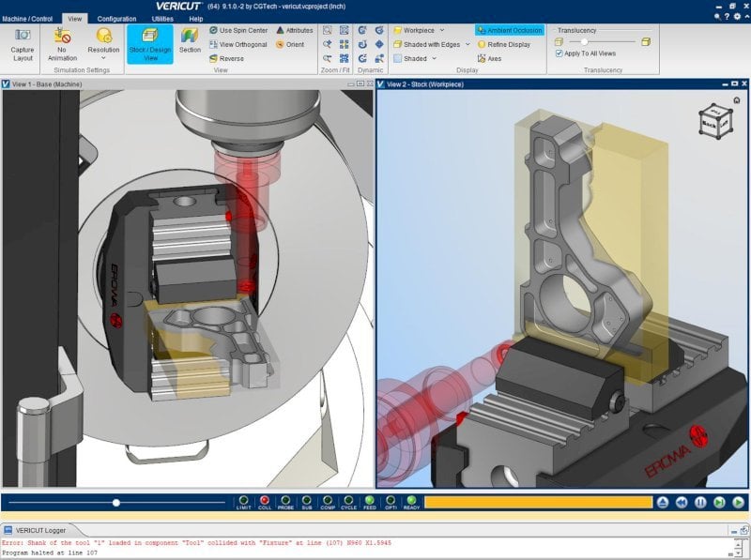Click the LIMIT status light
Viewport: 751px width, 560px height.
tap(243, 500)
